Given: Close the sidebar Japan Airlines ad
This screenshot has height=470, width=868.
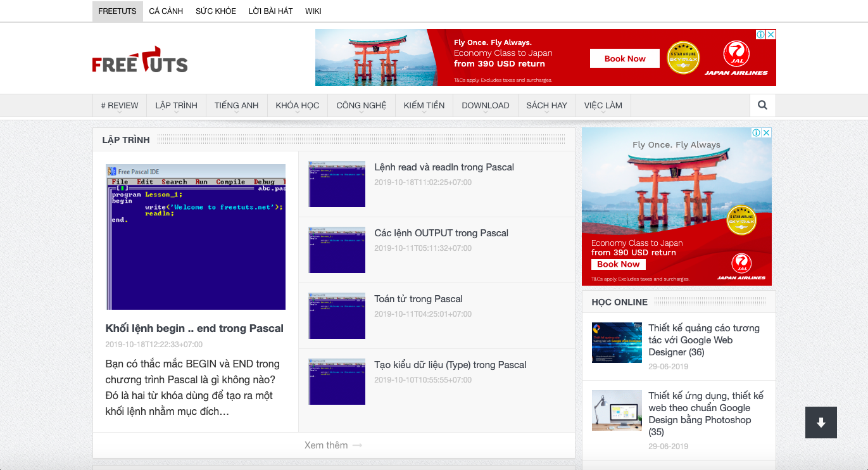Looking at the screenshot, I should pos(766,133).
